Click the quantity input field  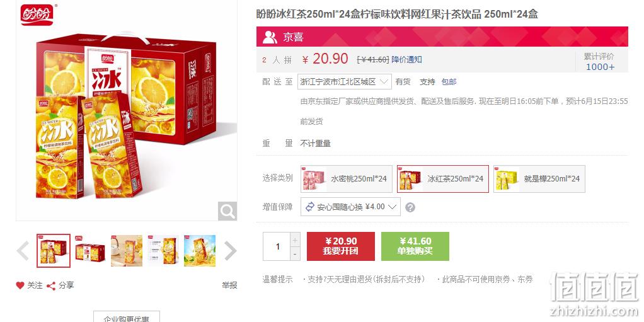point(277,246)
